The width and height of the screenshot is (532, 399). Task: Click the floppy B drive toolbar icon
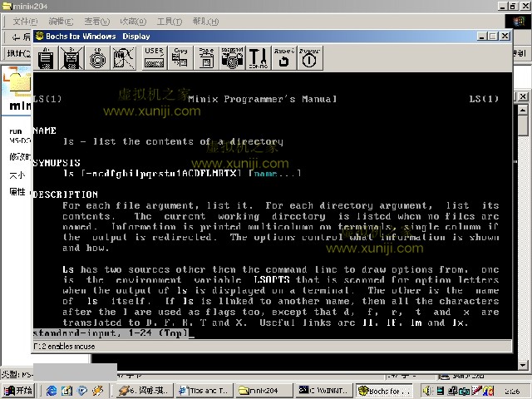click(71, 58)
